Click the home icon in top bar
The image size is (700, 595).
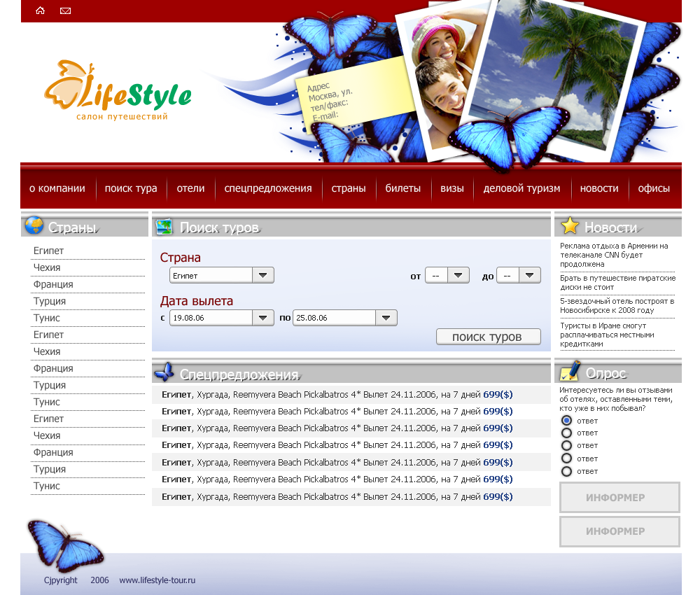click(40, 10)
